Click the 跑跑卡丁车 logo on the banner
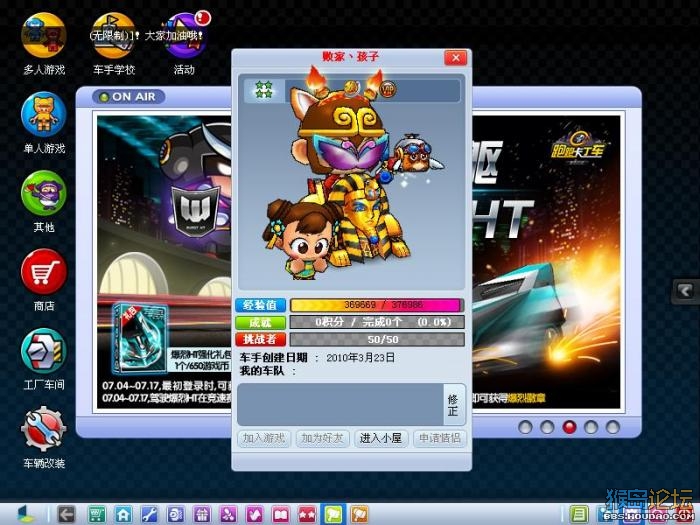The image size is (700, 525). tap(576, 147)
